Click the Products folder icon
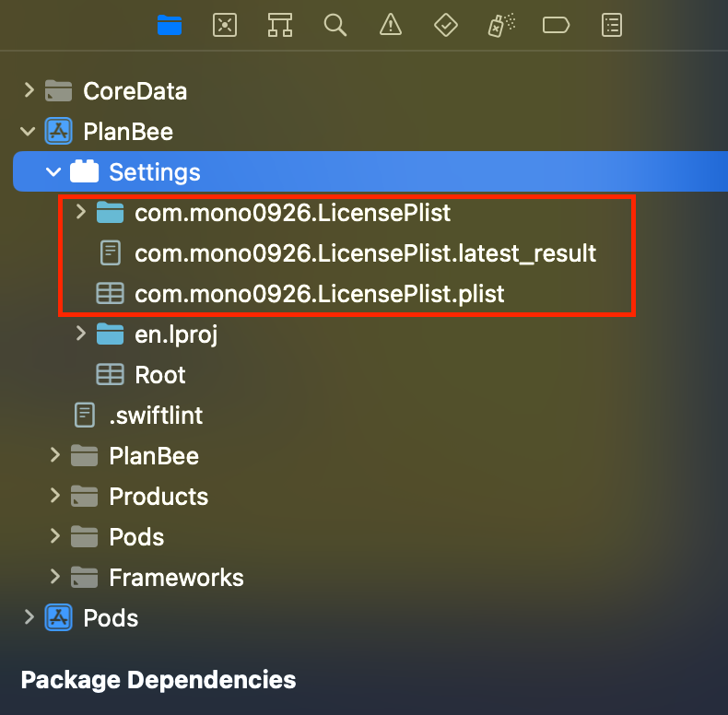Viewport: 728px width, 715px height. (85, 496)
